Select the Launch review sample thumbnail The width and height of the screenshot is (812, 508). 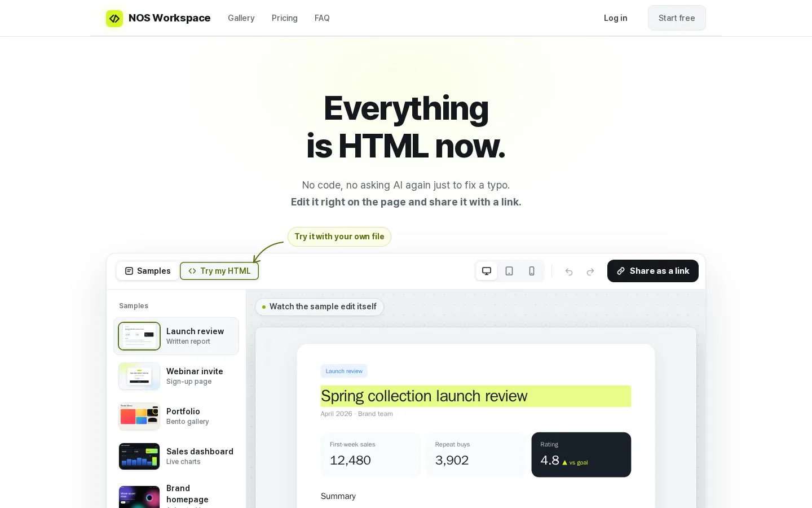(x=139, y=336)
